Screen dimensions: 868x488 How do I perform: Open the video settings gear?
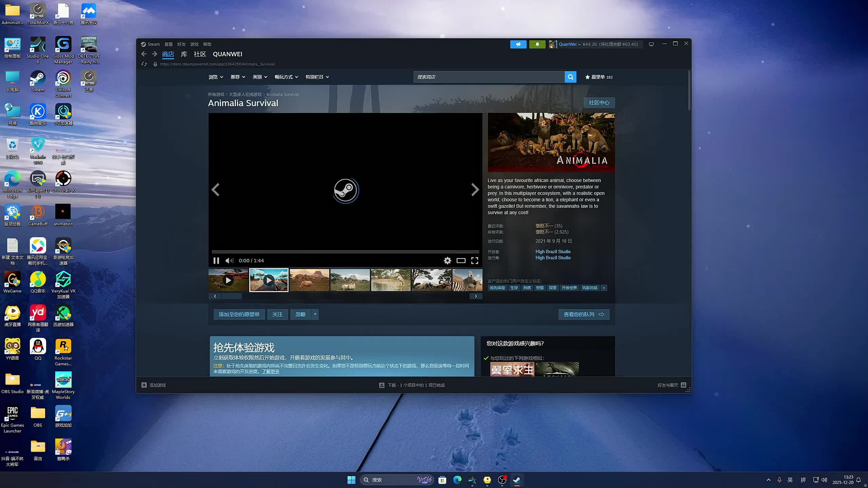[x=447, y=260]
